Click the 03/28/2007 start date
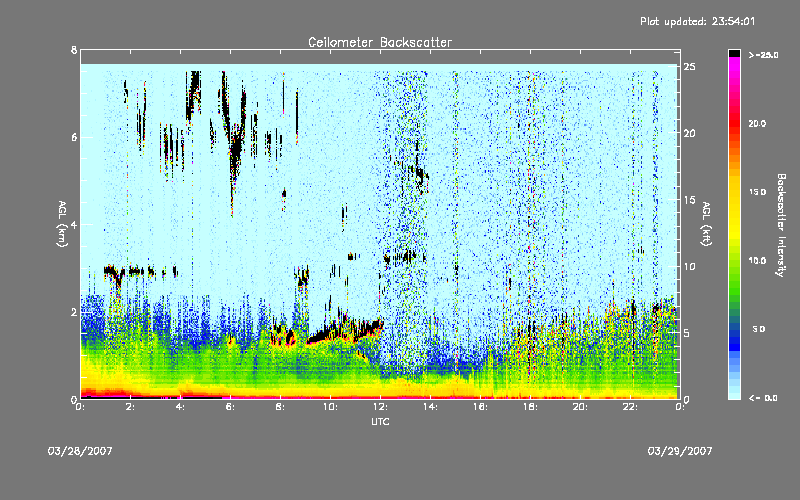Image resolution: width=800 pixels, height=500 pixels. pos(80,451)
